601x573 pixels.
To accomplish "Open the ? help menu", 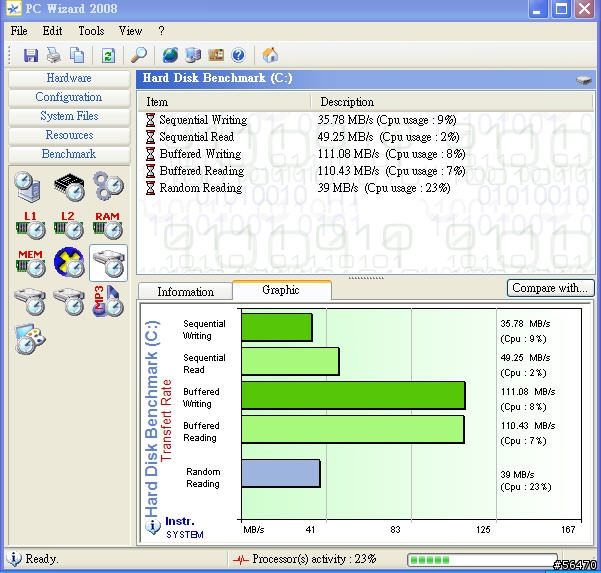I will pyautogui.click(x=161, y=31).
